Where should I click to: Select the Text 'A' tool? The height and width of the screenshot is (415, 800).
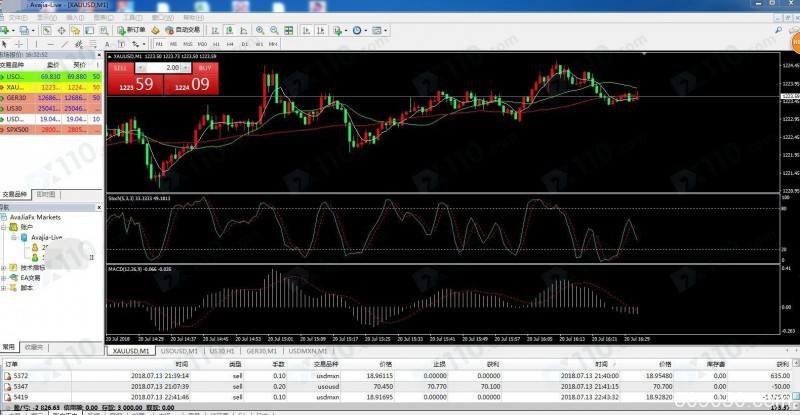pos(107,44)
